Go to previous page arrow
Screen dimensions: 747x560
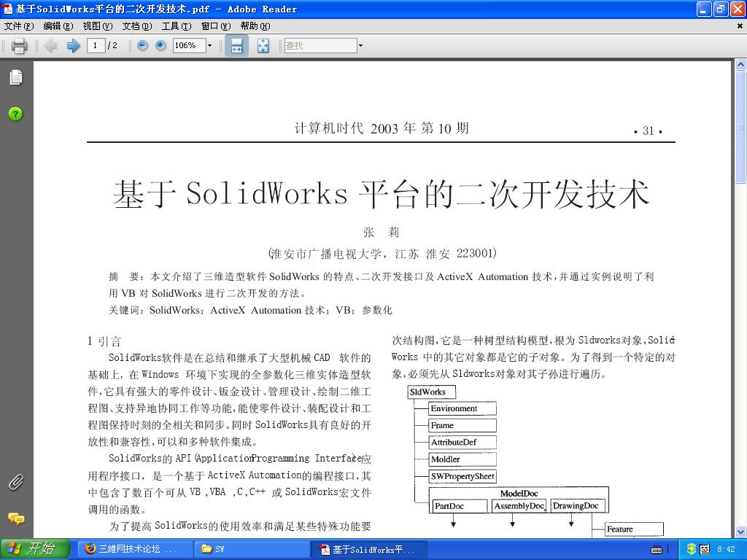coord(50,46)
